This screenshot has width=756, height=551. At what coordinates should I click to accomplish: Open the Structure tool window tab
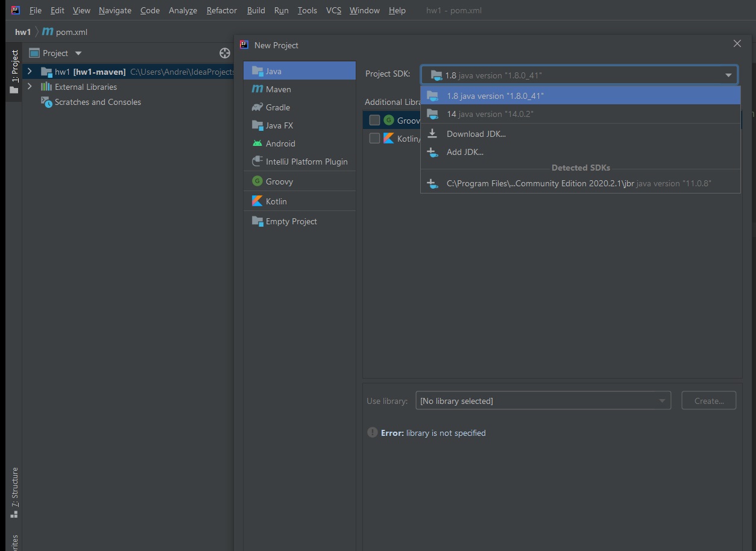(x=14, y=493)
